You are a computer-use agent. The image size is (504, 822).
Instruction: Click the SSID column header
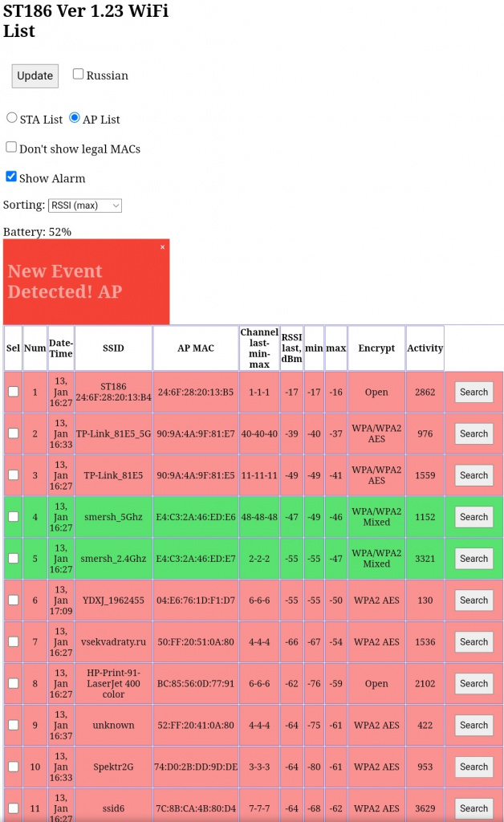(113, 348)
